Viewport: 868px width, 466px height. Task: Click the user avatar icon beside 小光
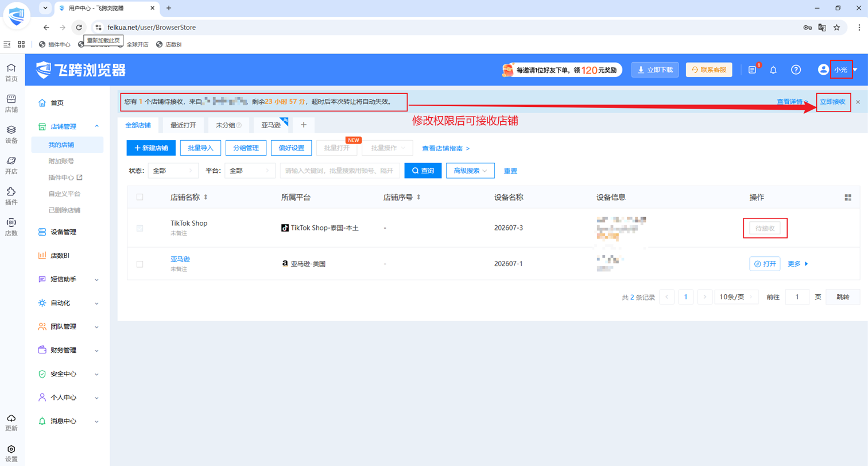(x=823, y=70)
